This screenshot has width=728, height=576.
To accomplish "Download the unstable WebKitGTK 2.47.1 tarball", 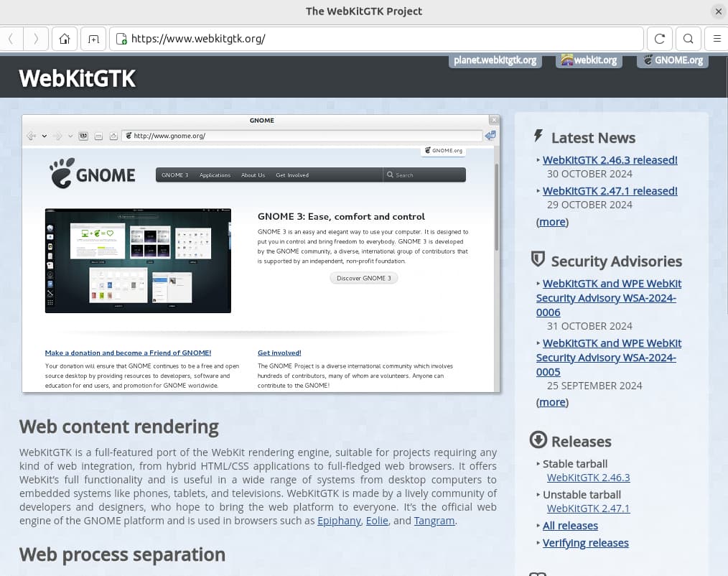I will point(588,508).
